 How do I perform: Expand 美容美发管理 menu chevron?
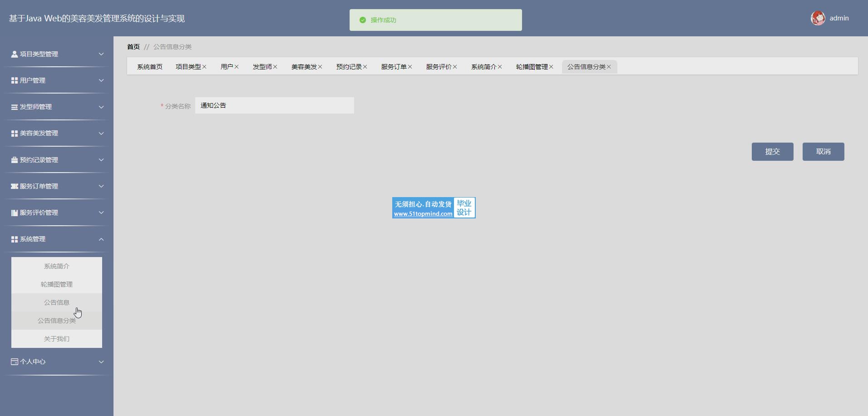[101, 133]
